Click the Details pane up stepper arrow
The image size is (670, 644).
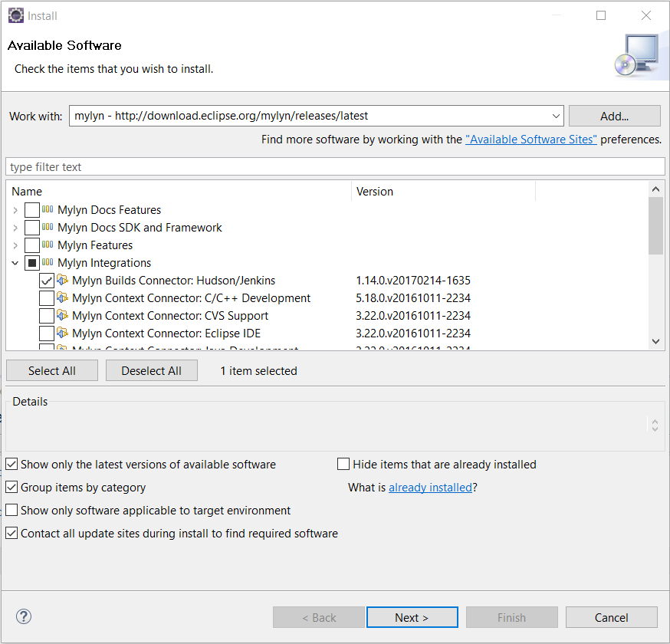pos(655,421)
